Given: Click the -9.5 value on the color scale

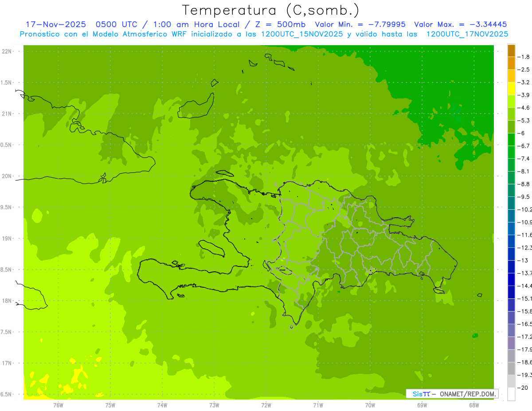Looking at the screenshot, I should [x=524, y=197].
